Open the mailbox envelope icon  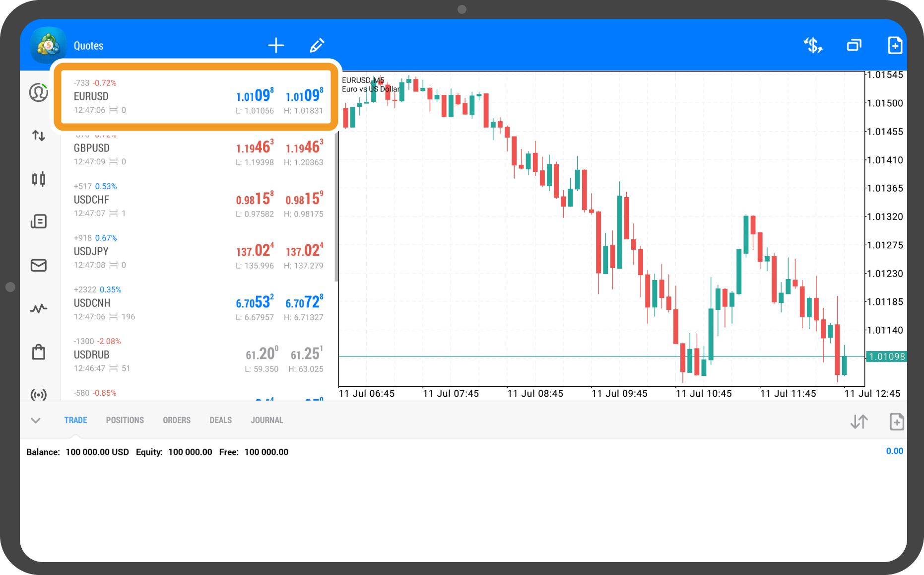click(x=39, y=265)
